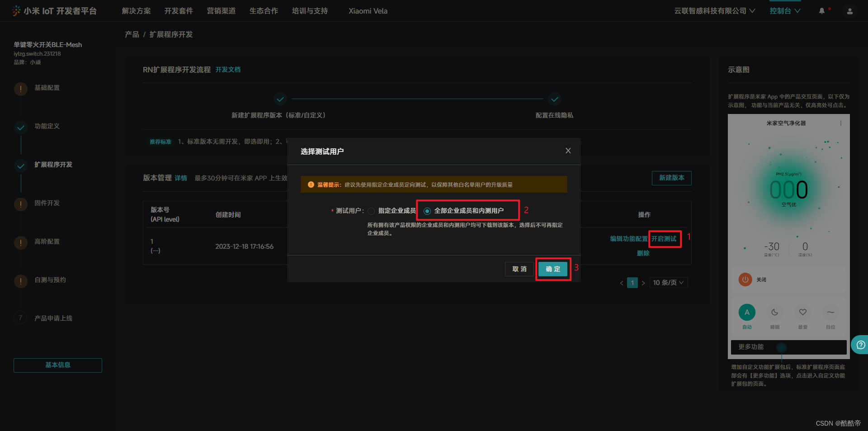This screenshot has width=868, height=431.
Task: Click the Xiaomi IoT platform logo
Action: tap(54, 11)
